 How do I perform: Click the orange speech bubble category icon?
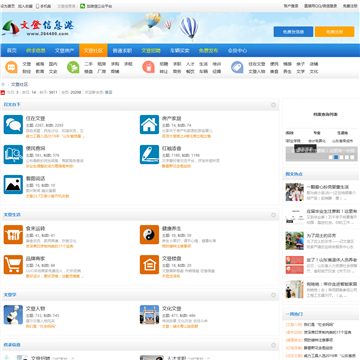point(11,67)
